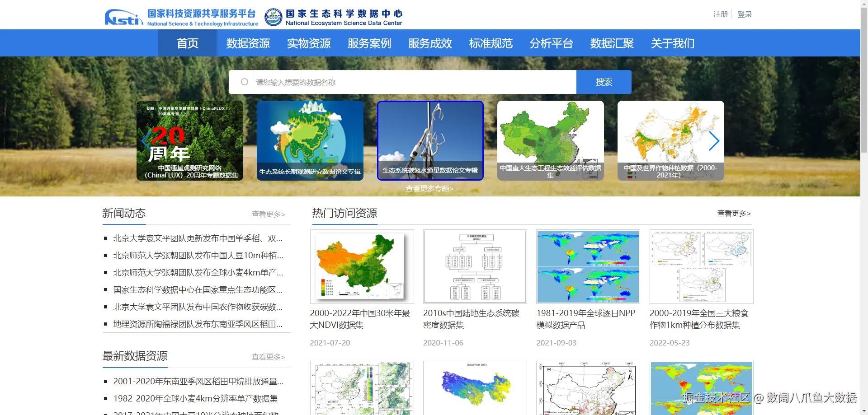Open the 数据汇聚 menu item
Viewport: 868px width, 415px height.
tap(612, 43)
